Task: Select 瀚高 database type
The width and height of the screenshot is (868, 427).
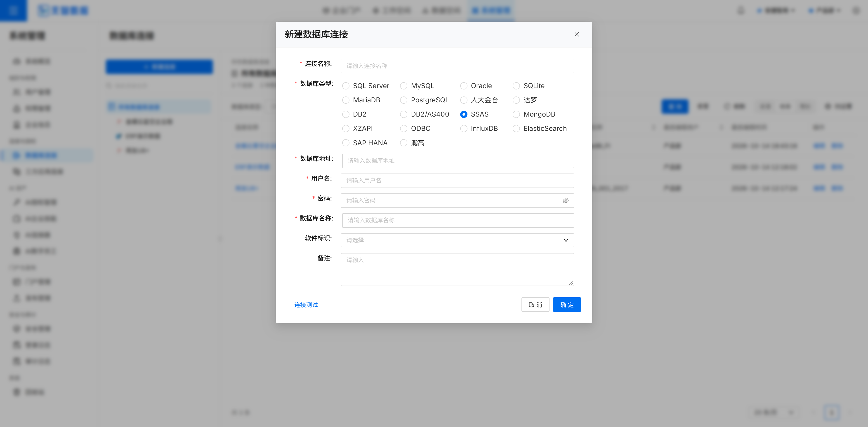Action: click(x=404, y=143)
